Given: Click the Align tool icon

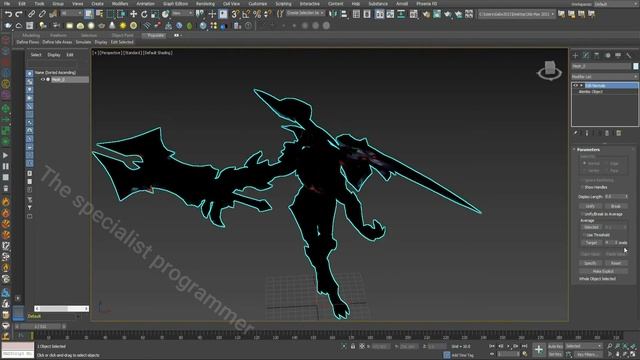Looking at the screenshot, I should pos(344,14).
